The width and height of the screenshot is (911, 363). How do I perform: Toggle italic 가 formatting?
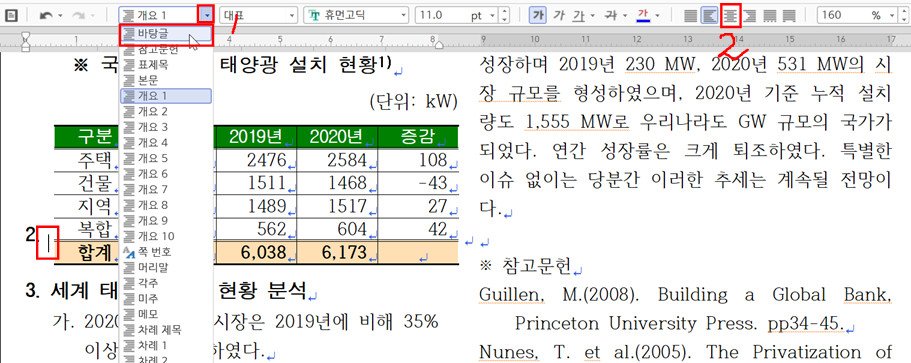[x=558, y=15]
